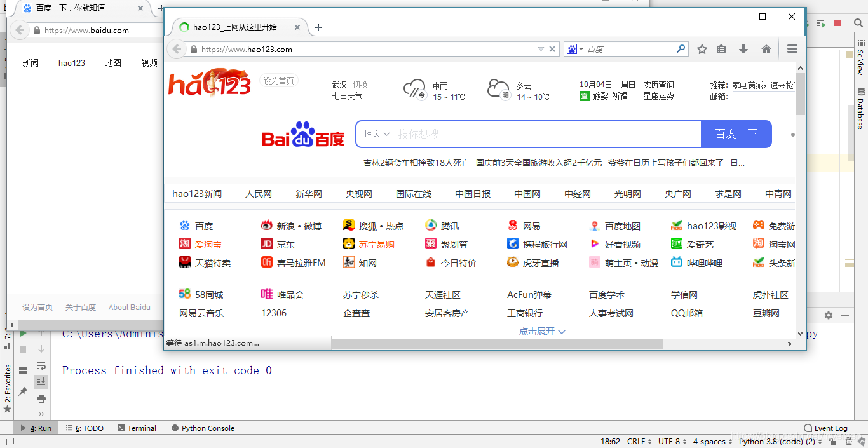Stop page loading with the X in address bar
The height and width of the screenshot is (448, 868).
tap(552, 49)
